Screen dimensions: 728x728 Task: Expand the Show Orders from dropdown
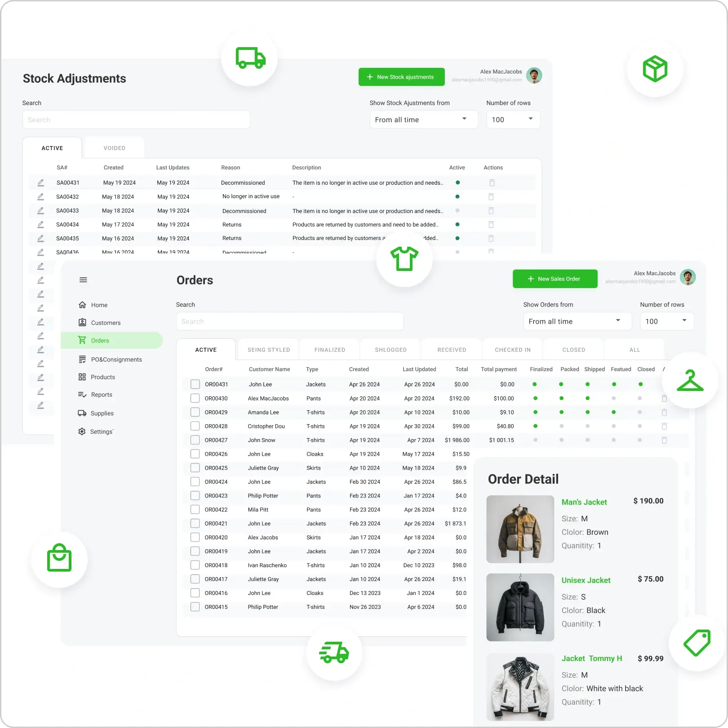coord(577,321)
